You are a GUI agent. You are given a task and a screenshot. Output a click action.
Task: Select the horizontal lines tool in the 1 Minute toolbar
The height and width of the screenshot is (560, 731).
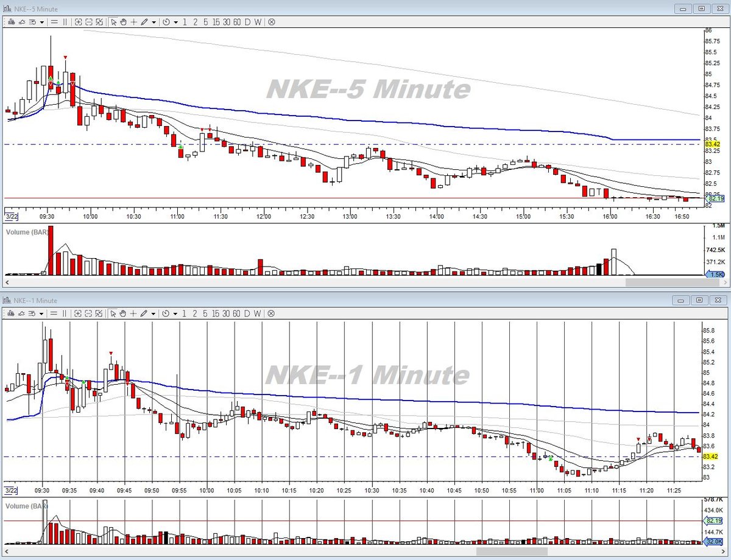pyautogui.click(x=54, y=313)
